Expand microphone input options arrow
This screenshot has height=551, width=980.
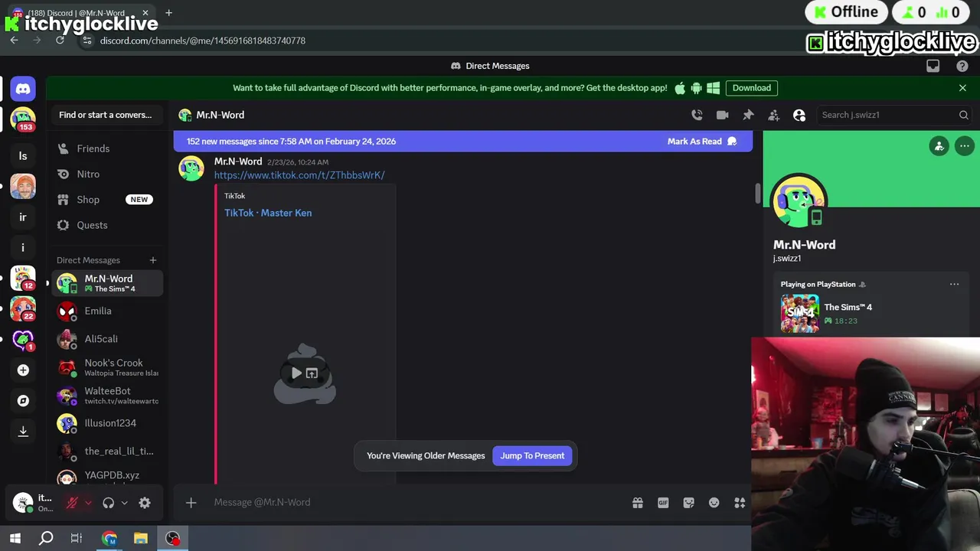pyautogui.click(x=88, y=503)
